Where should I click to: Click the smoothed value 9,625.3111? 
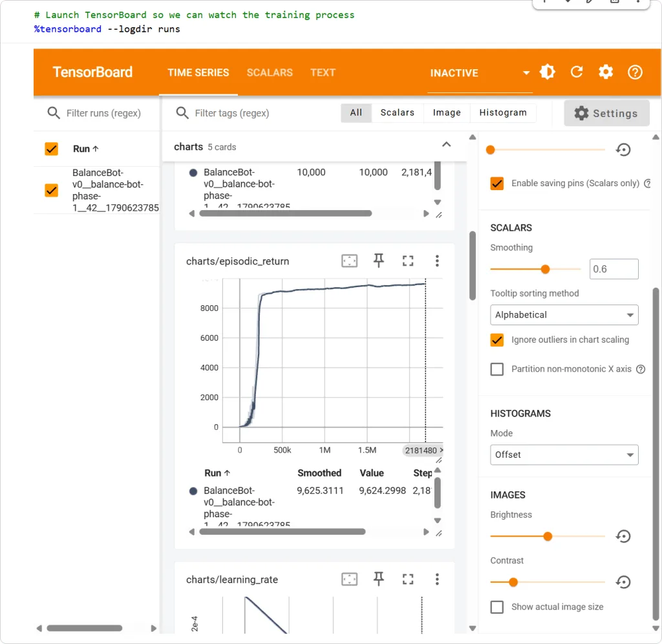(320, 490)
